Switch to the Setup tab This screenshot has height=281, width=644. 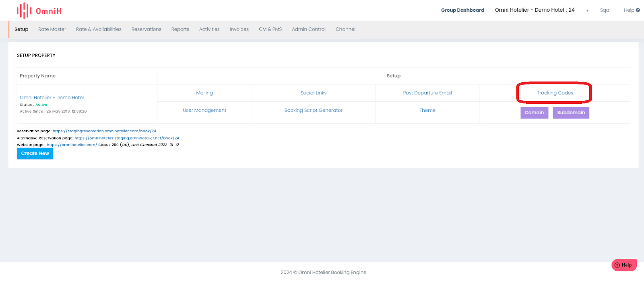(x=21, y=29)
